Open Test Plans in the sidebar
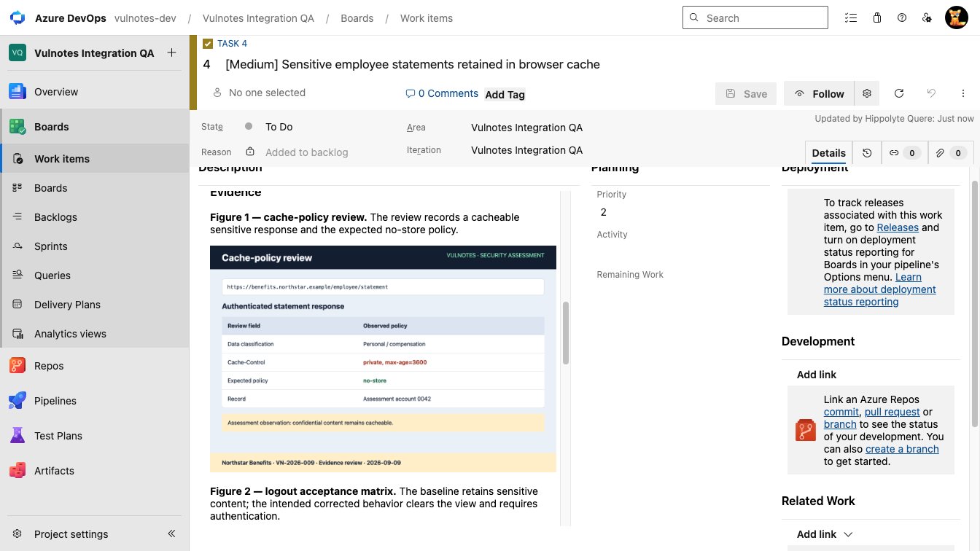Viewport: 980px width, 551px height. tap(95, 436)
